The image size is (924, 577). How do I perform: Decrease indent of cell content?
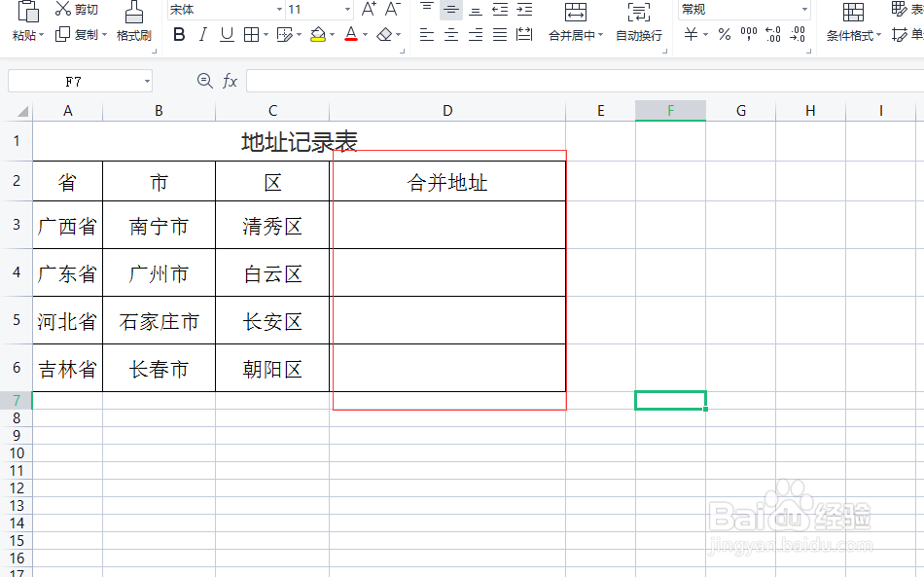(500, 9)
